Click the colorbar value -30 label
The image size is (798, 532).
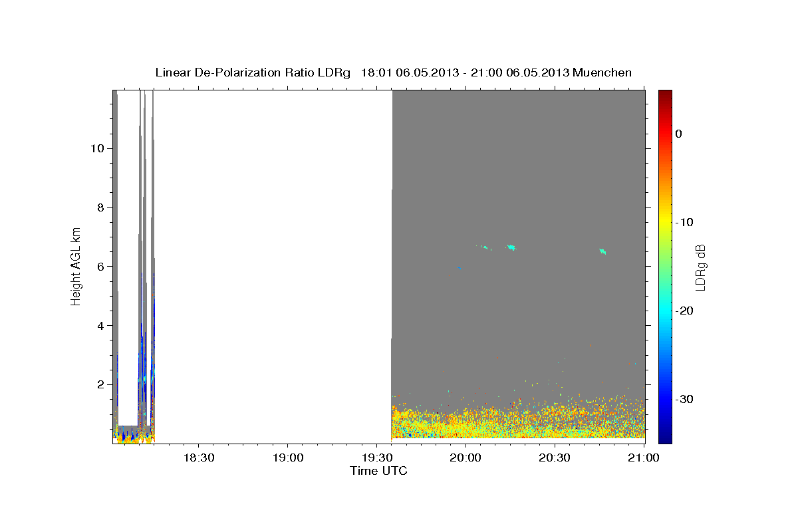(685, 399)
